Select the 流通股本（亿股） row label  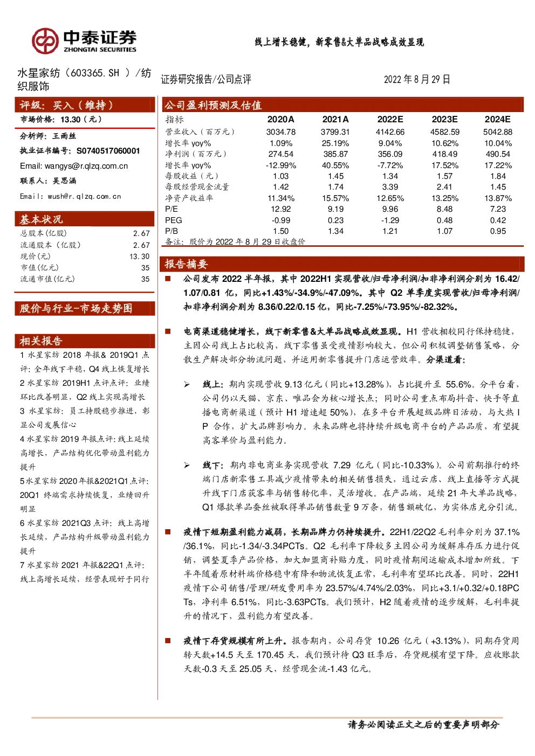click(51, 245)
